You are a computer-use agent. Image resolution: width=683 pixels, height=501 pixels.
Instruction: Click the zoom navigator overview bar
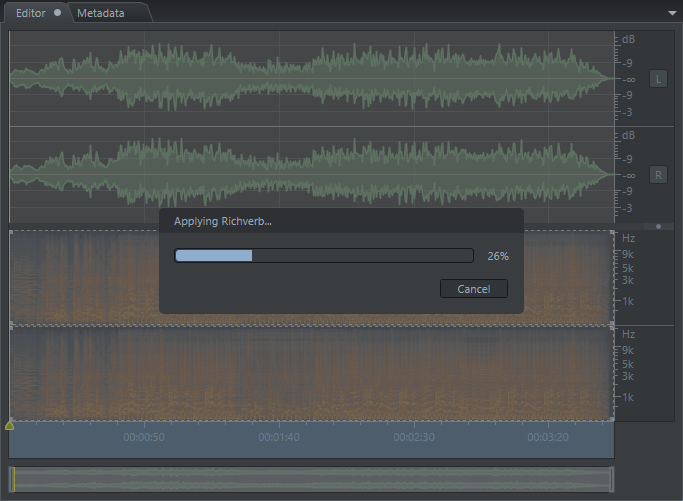(310, 479)
